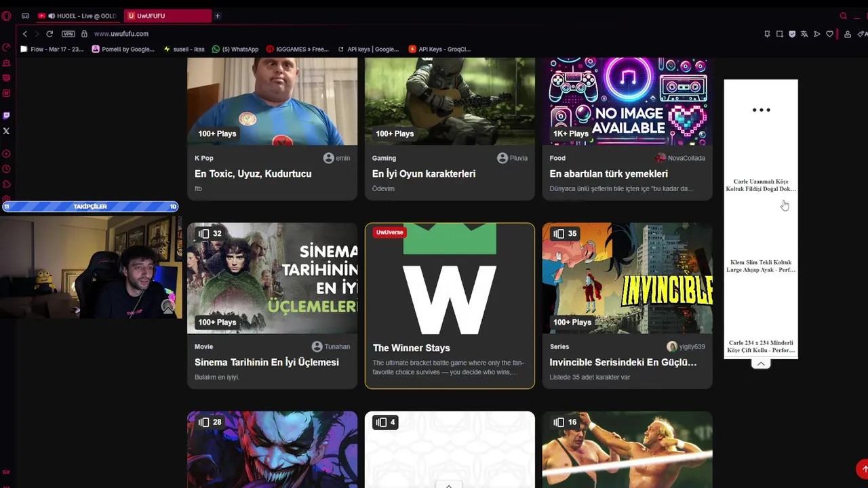Open the IGGGAMES bookmark
This screenshot has height=488, width=868.
coord(298,49)
